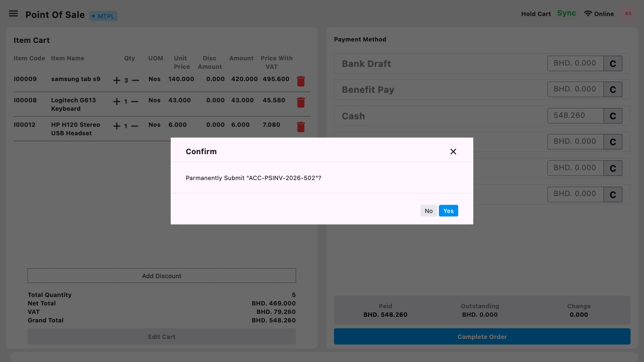
Task: Click Add Discount on the cart
Action: coord(162,276)
